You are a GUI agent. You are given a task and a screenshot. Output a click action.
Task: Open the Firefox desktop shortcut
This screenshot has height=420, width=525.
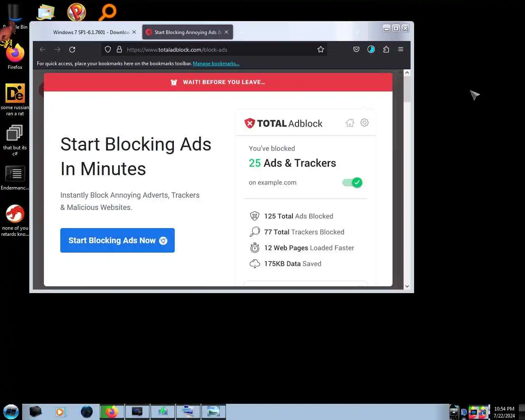tap(15, 57)
